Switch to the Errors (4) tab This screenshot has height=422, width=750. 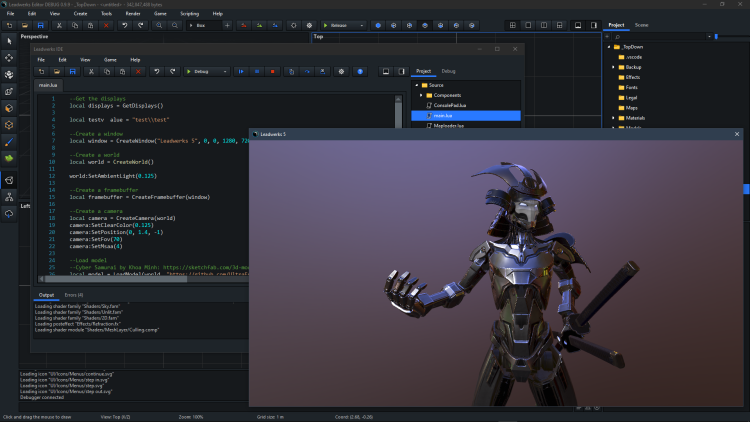click(x=74, y=295)
